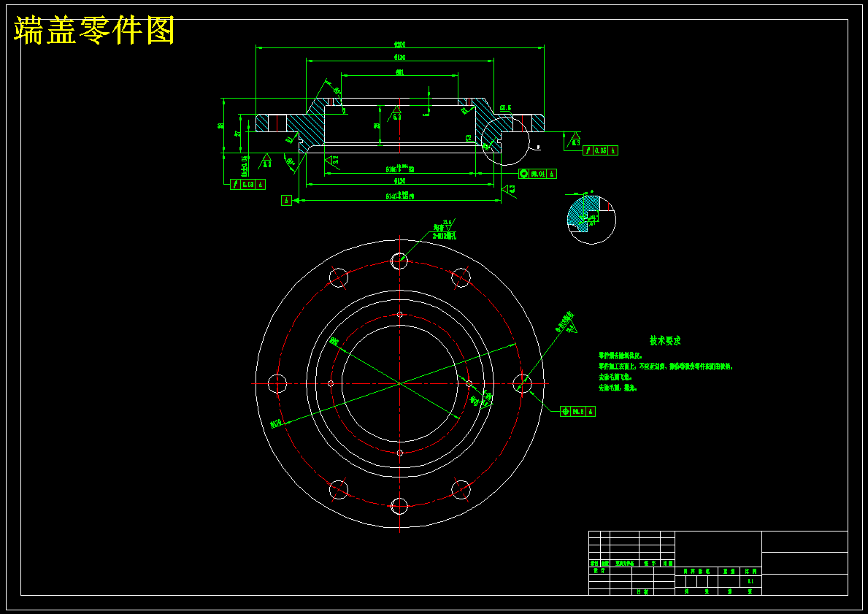Select the rightmost bolt hole on the flange
Image resolution: width=868 pixels, height=614 pixels.
(x=522, y=383)
